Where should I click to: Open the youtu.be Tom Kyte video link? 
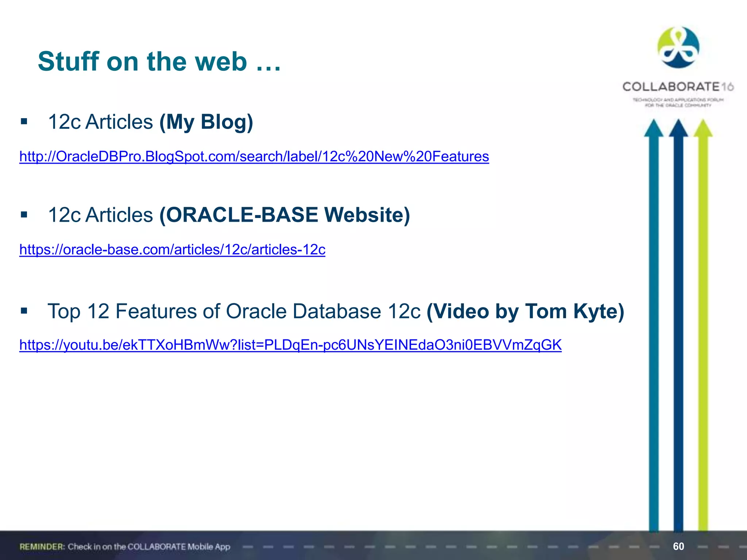coord(290,345)
